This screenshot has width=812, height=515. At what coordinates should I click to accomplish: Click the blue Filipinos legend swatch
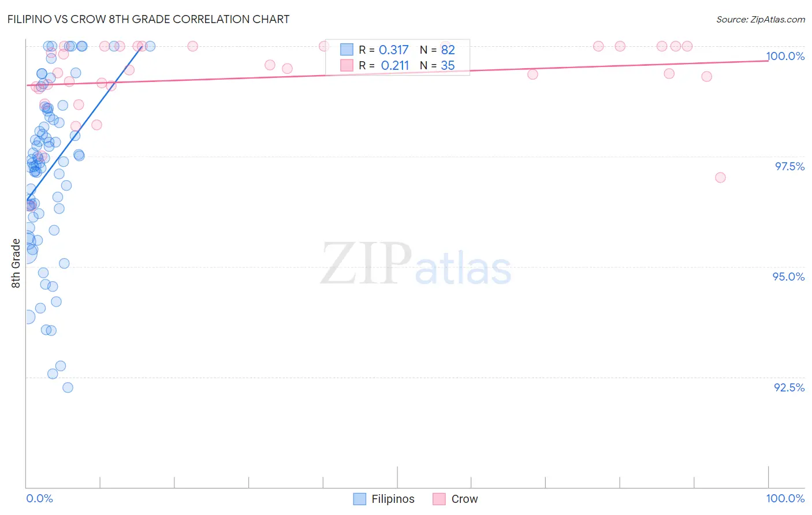tap(359, 499)
